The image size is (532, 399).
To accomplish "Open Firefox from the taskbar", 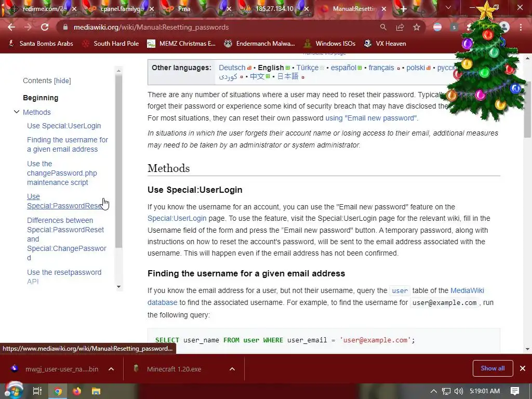I will pyautogui.click(x=77, y=391).
